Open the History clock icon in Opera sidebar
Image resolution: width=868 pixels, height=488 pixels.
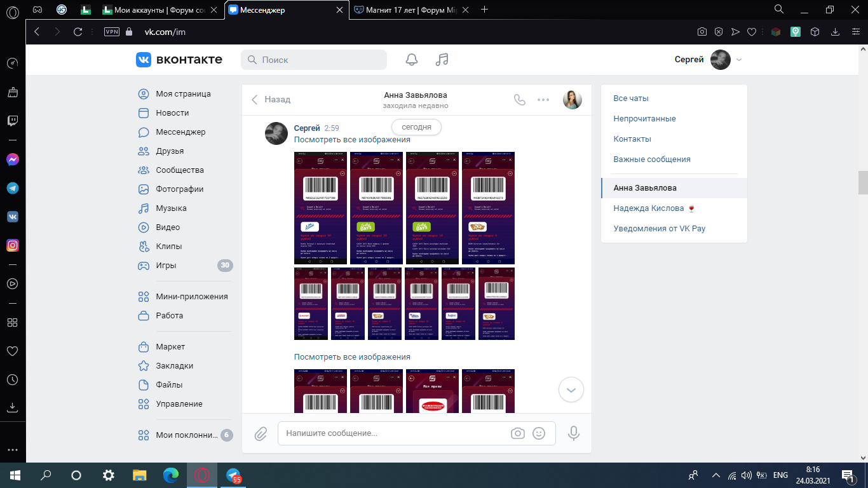12,379
